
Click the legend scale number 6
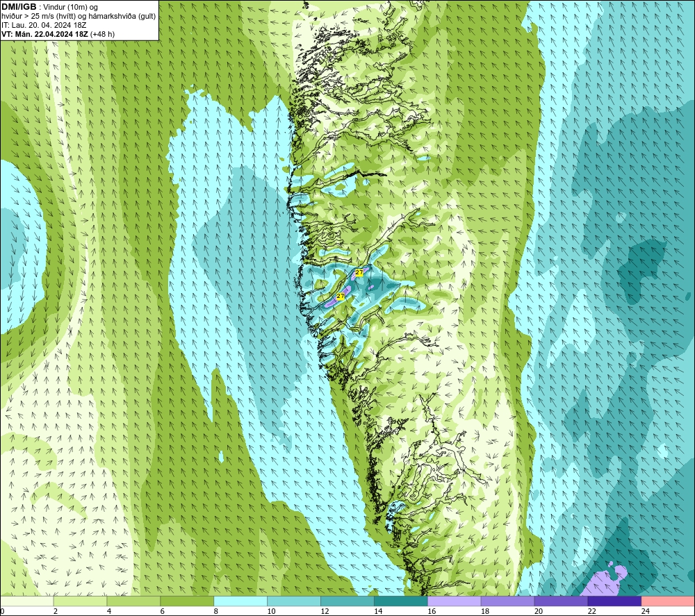162,611
